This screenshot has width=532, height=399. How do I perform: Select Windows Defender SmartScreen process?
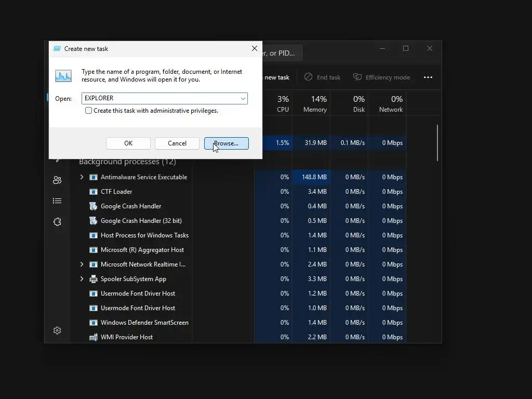coord(144,323)
